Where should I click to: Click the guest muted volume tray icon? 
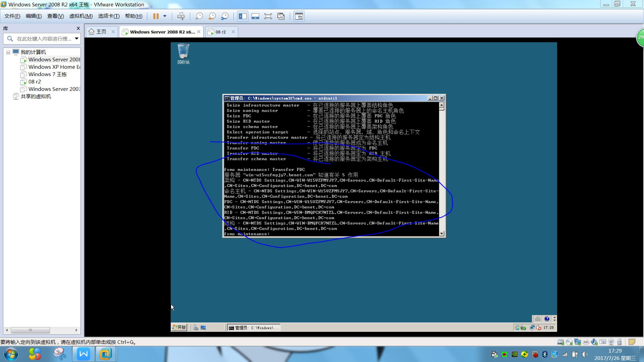(539, 328)
